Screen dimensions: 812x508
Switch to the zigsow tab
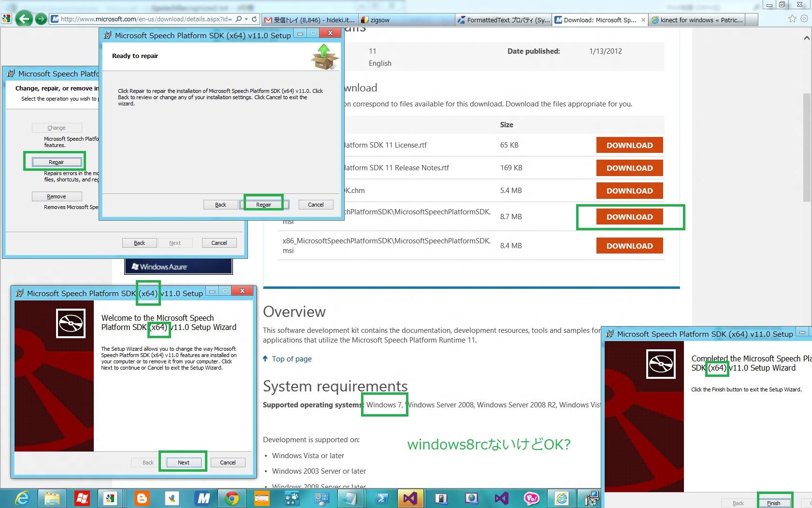click(406, 20)
